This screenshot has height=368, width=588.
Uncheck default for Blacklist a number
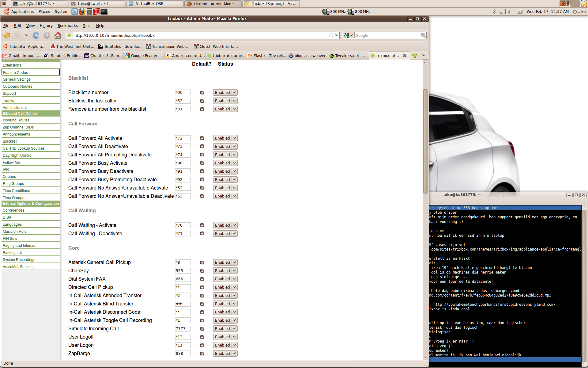tap(202, 93)
